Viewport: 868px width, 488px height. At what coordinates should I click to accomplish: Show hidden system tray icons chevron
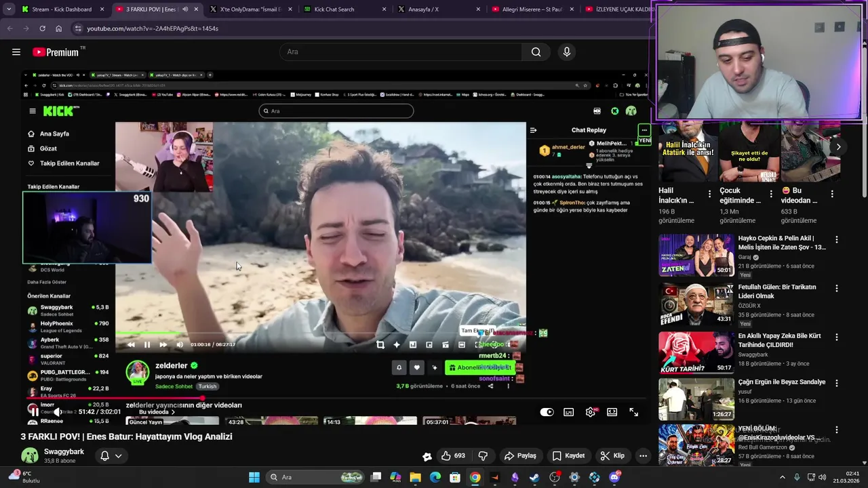point(782,477)
